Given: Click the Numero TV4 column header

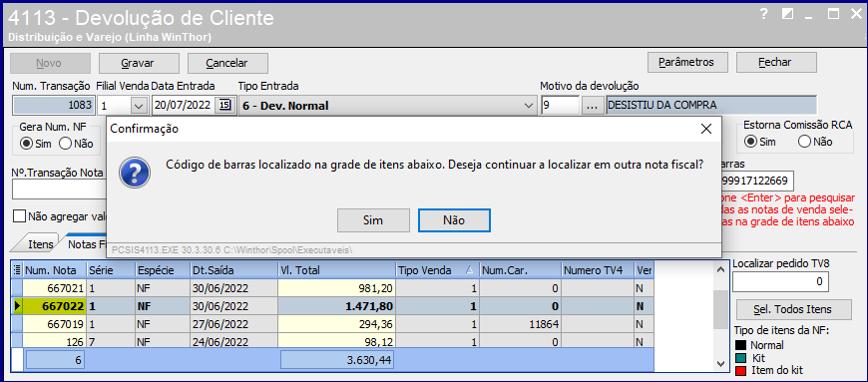Looking at the screenshot, I should pos(598,270).
